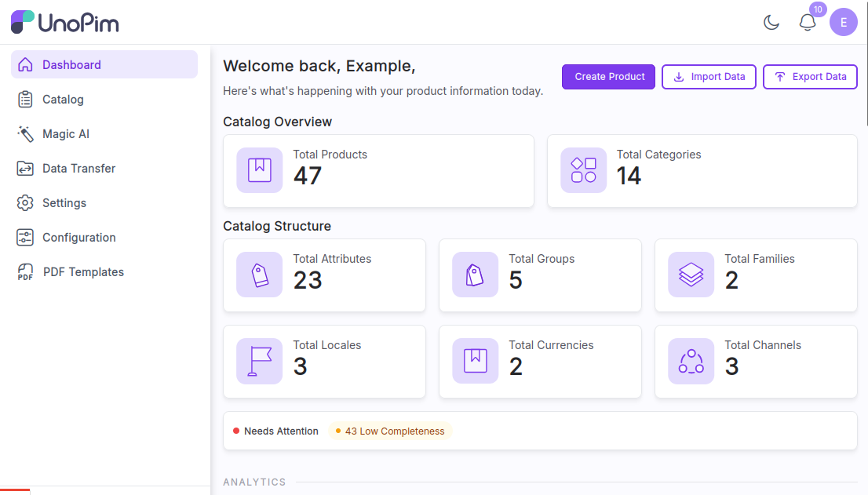The height and width of the screenshot is (495, 868).
Task: Open Configuration sliders icon in sidebar
Action: (x=25, y=237)
